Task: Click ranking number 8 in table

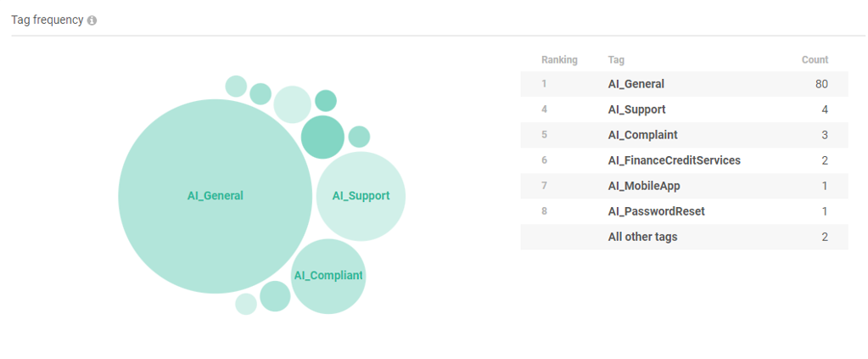Action: coord(545,211)
